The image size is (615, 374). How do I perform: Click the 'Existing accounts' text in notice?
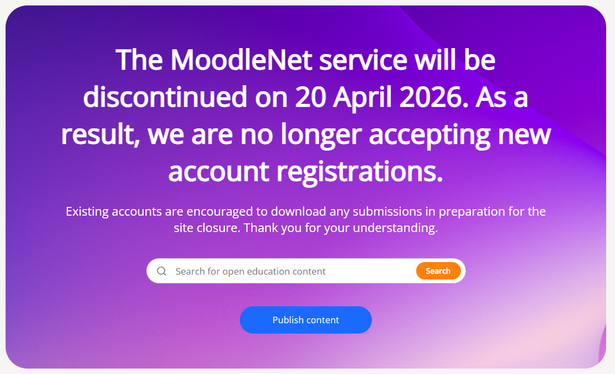(113, 211)
